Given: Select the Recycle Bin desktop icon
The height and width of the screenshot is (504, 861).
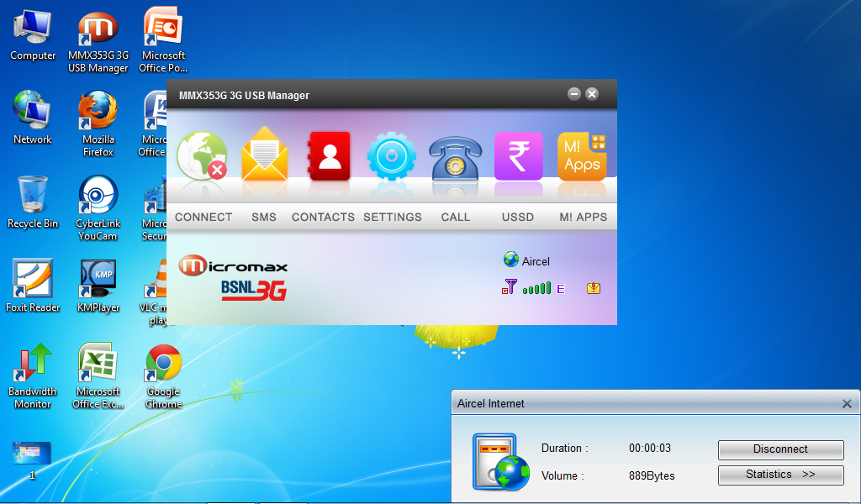Looking at the screenshot, I should [x=33, y=202].
